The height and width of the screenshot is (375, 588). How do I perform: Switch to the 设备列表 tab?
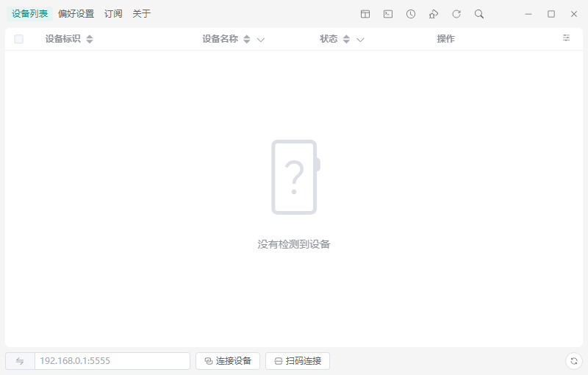click(29, 14)
